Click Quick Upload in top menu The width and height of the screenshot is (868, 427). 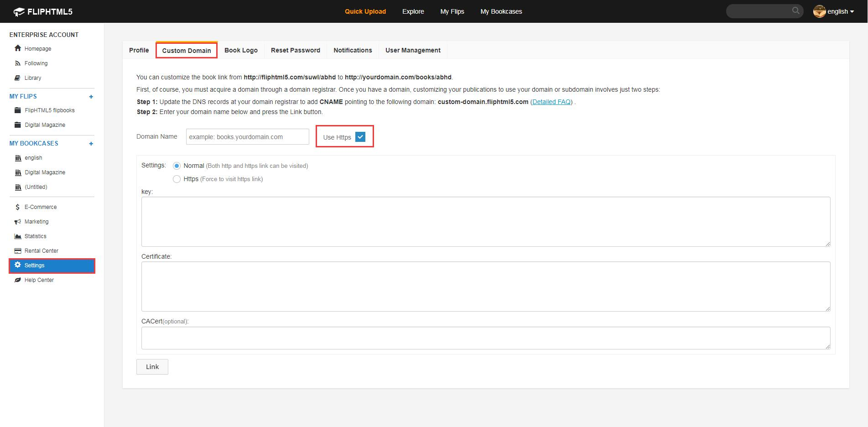365,11
